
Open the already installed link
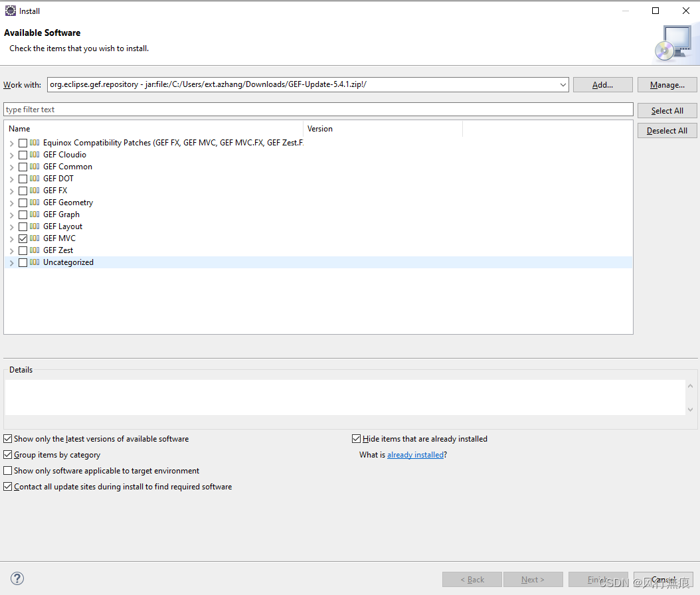tap(415, 455)
